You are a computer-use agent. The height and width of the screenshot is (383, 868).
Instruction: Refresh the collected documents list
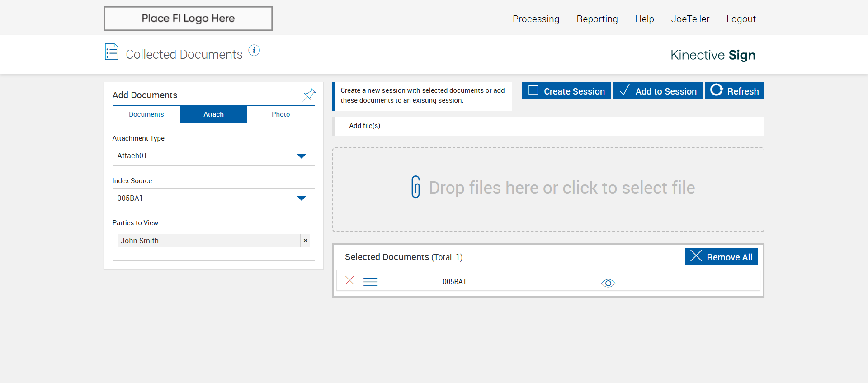click(x=735, y=91)
